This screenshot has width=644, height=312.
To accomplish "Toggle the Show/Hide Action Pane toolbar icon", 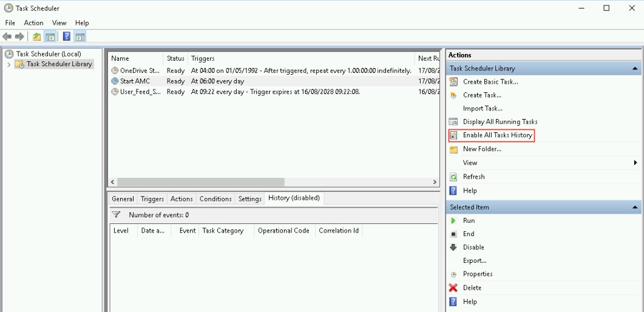I will [x=80, y=36].
